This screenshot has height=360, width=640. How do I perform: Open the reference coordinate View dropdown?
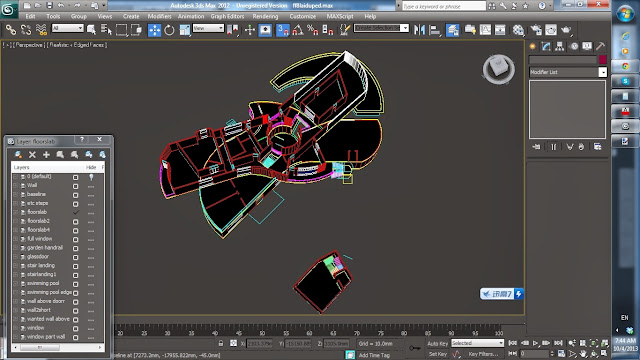tap(208, 28)
